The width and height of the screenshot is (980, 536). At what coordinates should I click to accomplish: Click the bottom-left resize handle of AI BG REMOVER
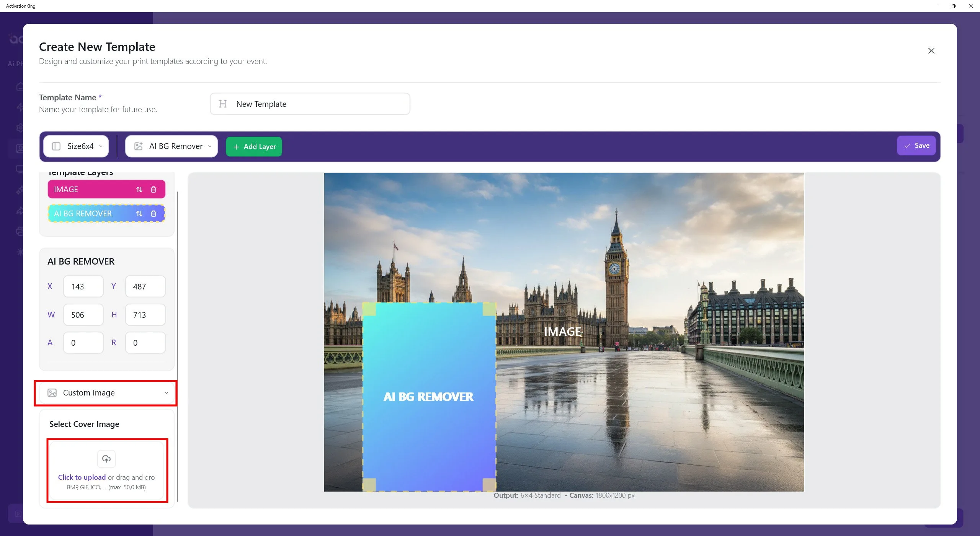pos(369,485)
